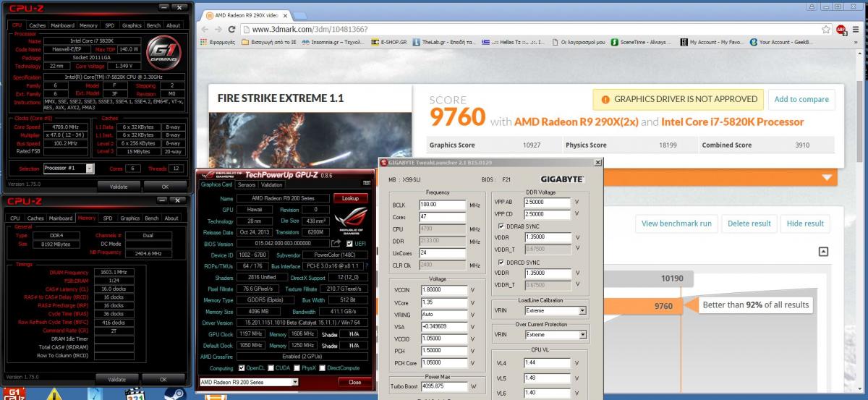Switch to Bench tab in top CPU-Z
The image size is (868, 400).
154,25
